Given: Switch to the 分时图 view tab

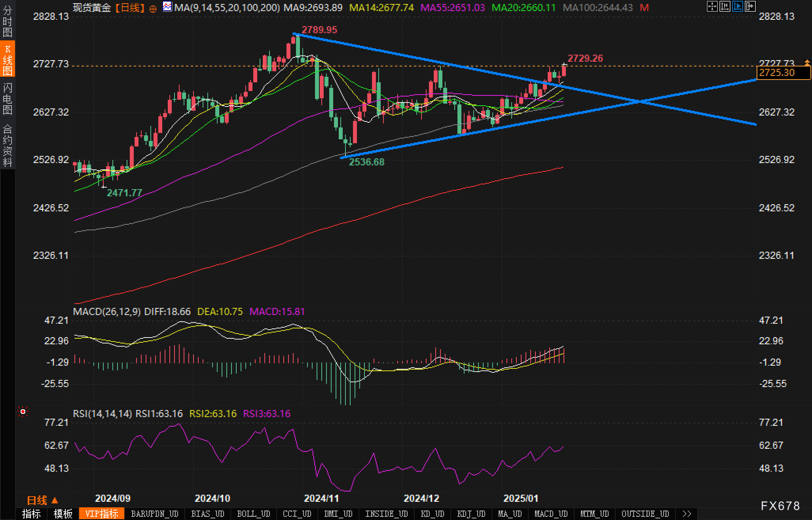Looking at the screenshot, I should [8, 22].
